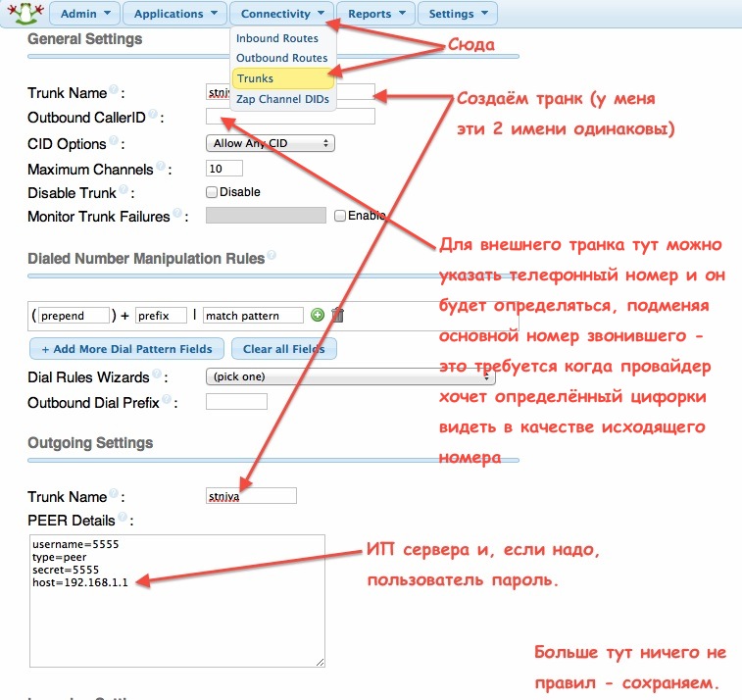
Task: Click help icon next to Maximum Channels
Action: [161, 167]
